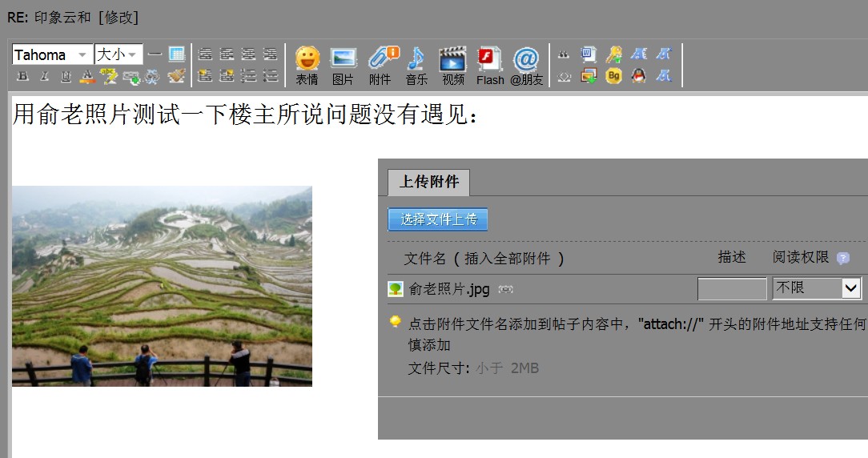
Task: Click the 图片 insert image icon
Action: coord(343,64)
